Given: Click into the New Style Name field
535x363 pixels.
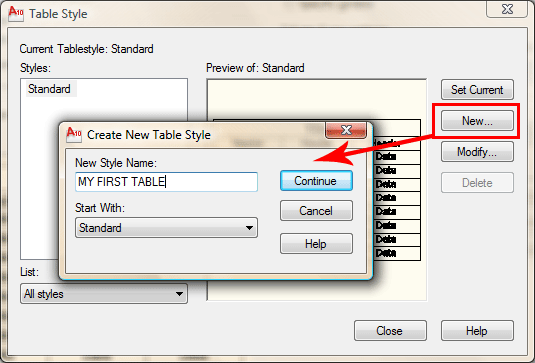Looking at the screenshot, I should coord(167,182).
